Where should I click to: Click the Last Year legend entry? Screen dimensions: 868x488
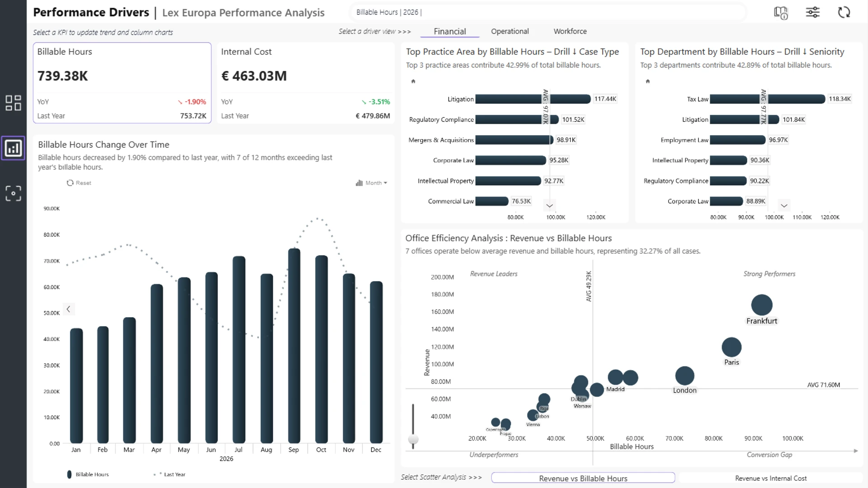tap(170, 474)
